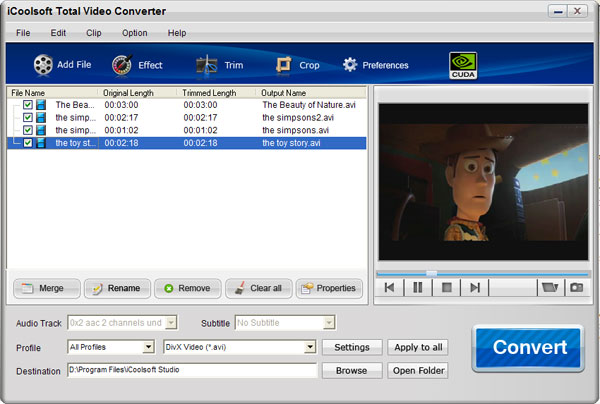Screen dimensions: 600x404
Task: Click the Add File film reel icon
Action: [x=43, y=65]
